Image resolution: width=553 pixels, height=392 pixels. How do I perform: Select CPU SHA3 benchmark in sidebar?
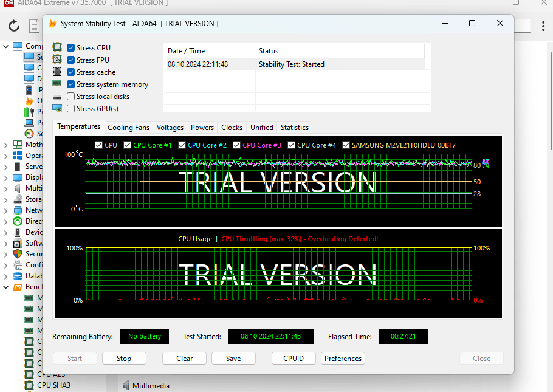53,385
